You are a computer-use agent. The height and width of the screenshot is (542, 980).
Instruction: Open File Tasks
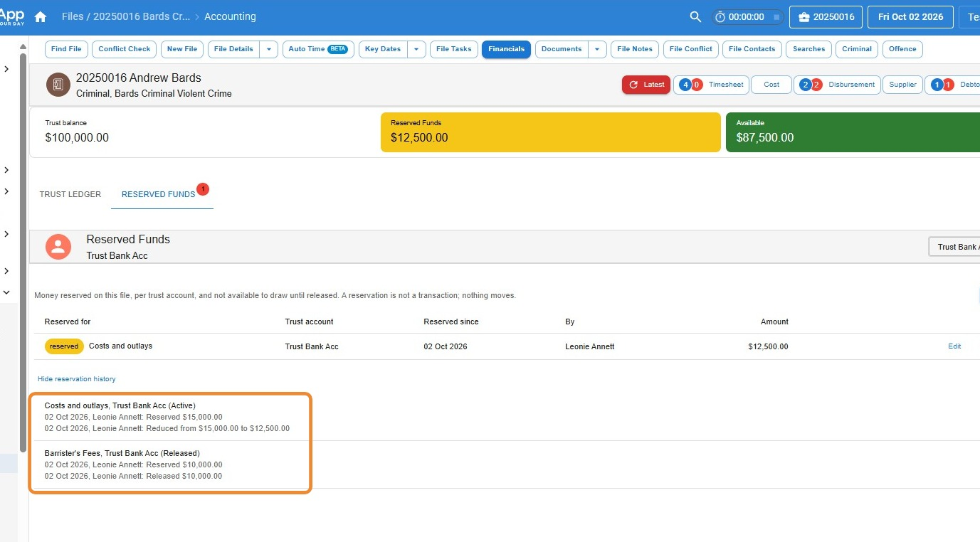[x=454, y=49]
